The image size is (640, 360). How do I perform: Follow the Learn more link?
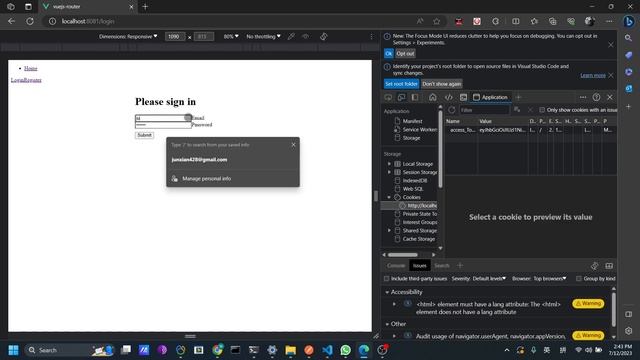point(593,76)
